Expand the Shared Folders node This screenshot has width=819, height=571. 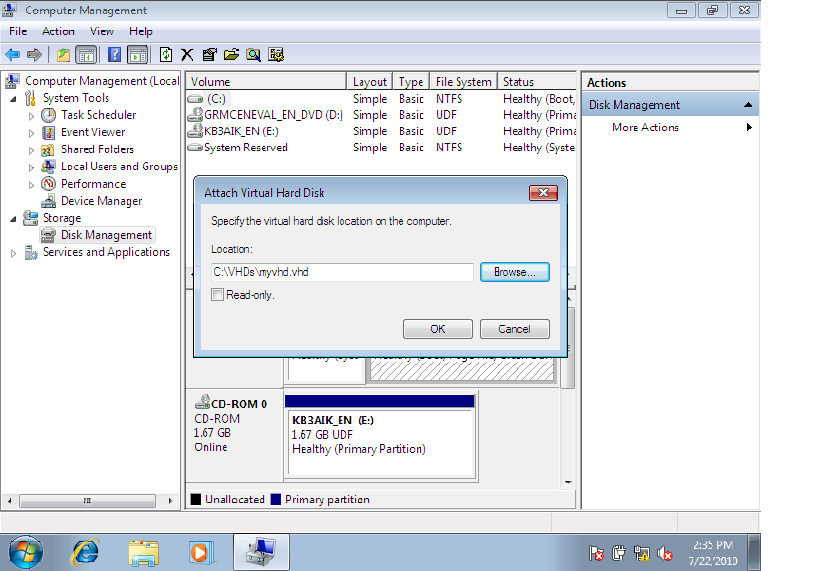coord(31,150)
